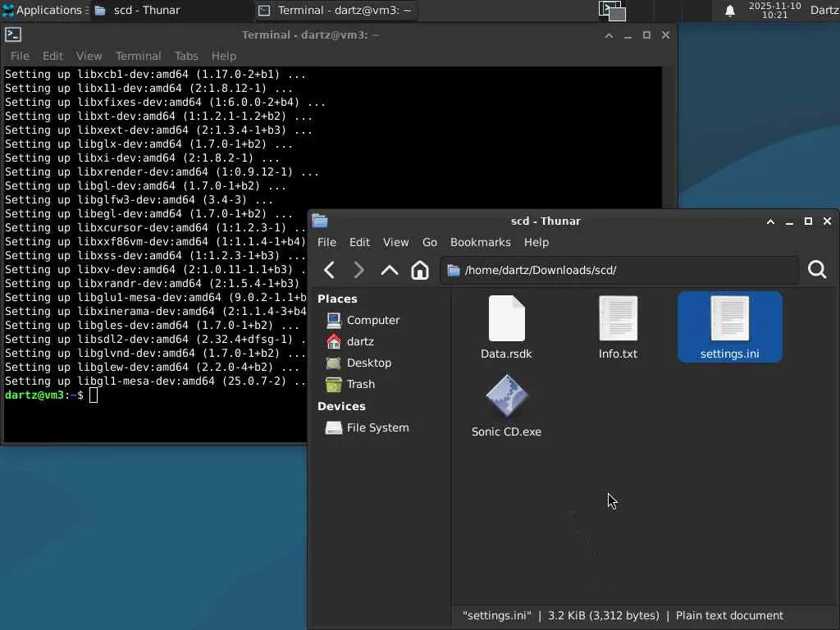Screen dimensions: 840x630
Task: Open Thunar Bookmarks menu
Action: point(481,242)
